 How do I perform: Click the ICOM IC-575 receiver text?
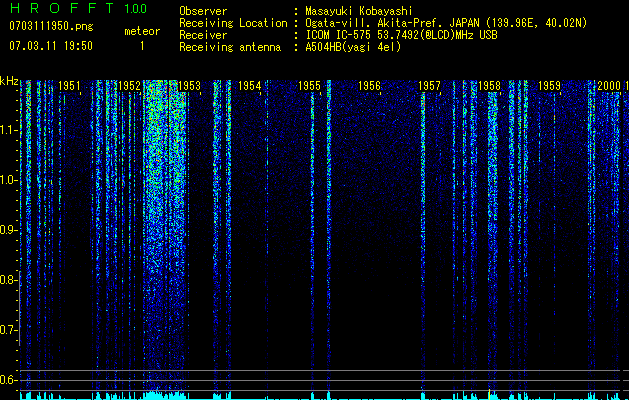401,35
